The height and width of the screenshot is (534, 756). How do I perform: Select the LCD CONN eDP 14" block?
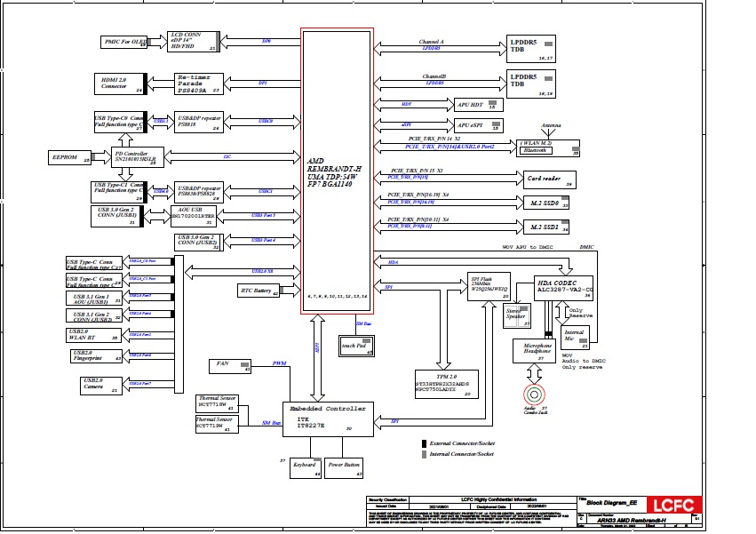[194, 42]
